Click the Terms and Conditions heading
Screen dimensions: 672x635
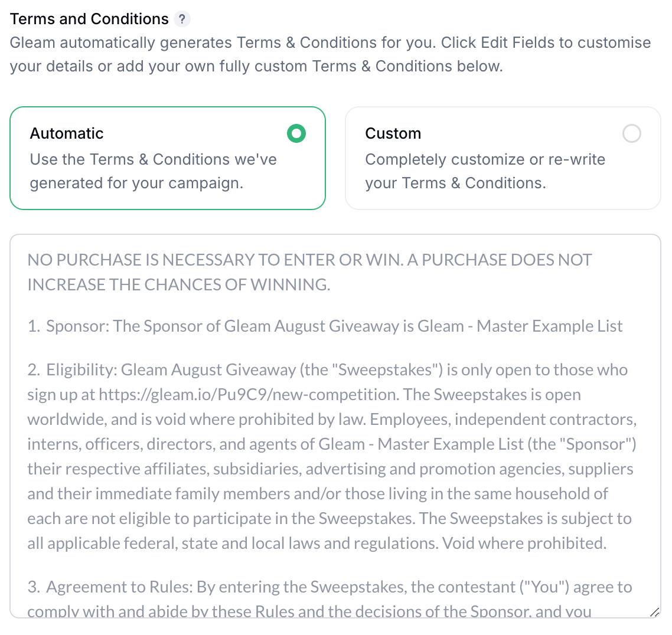(x=90, y=19)
